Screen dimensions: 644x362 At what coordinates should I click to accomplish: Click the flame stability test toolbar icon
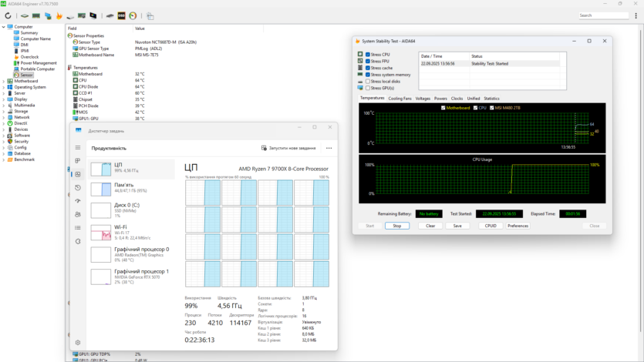tap(59, 15)
